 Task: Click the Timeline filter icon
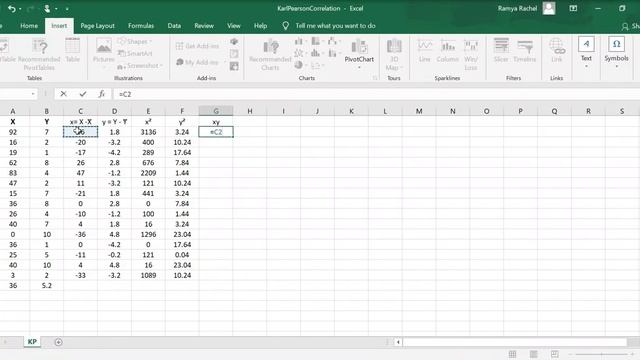(524, 46)
